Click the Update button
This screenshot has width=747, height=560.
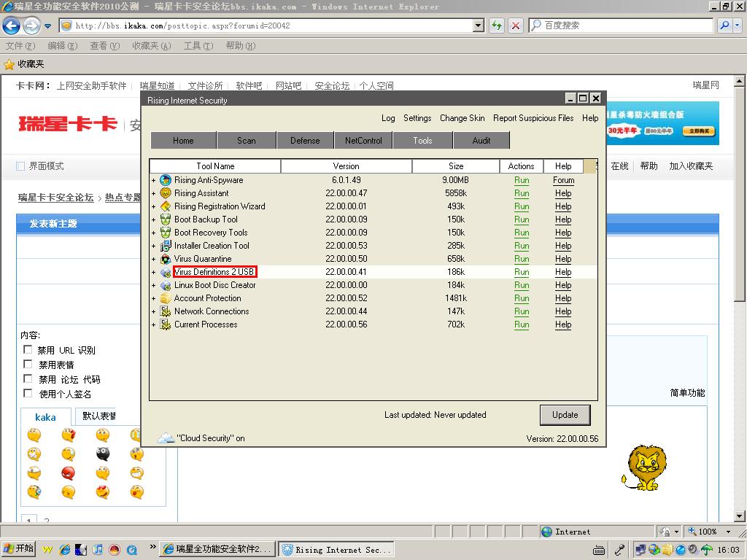click(565, 415)
